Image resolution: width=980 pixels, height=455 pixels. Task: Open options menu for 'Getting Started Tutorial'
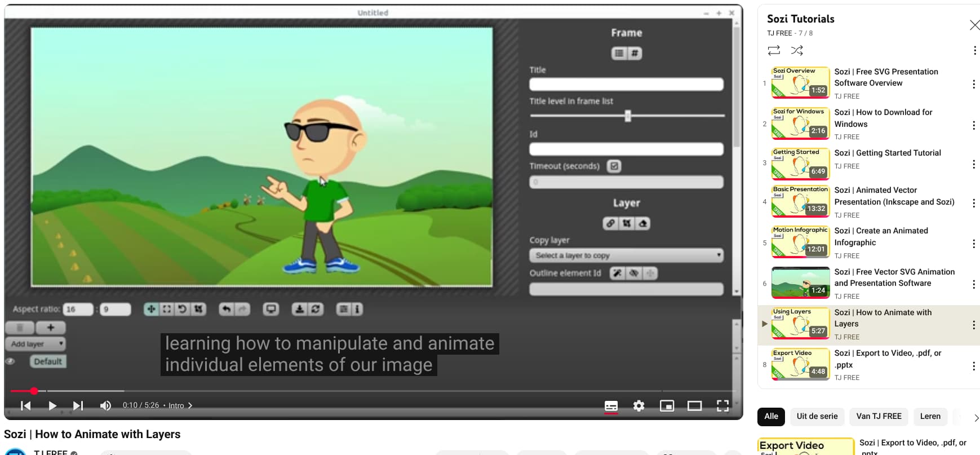(974, 164)
